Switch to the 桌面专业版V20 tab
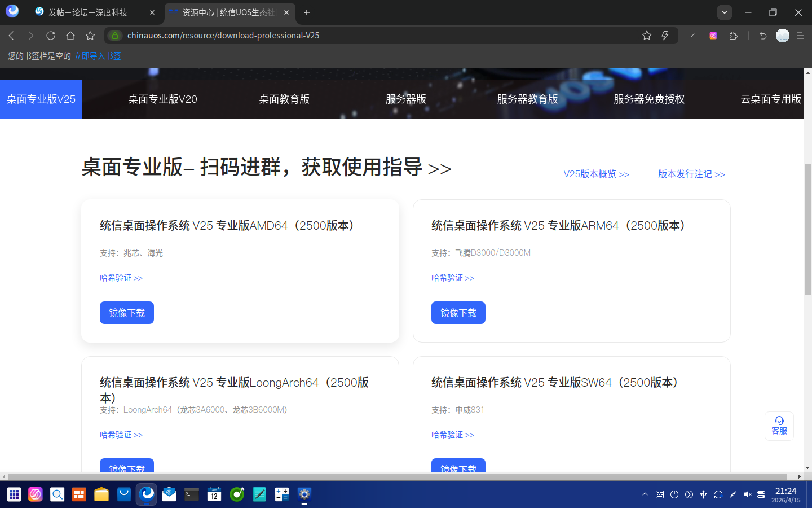 pyautogui.click(x=162, y=99)
